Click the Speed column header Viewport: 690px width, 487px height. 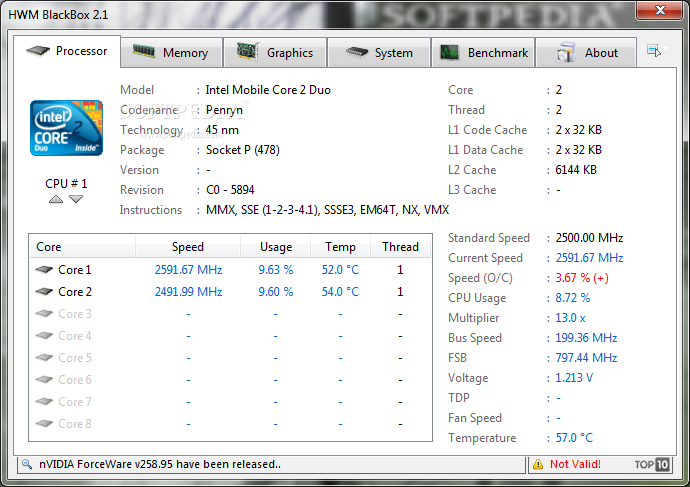click(x=188, y=246)
